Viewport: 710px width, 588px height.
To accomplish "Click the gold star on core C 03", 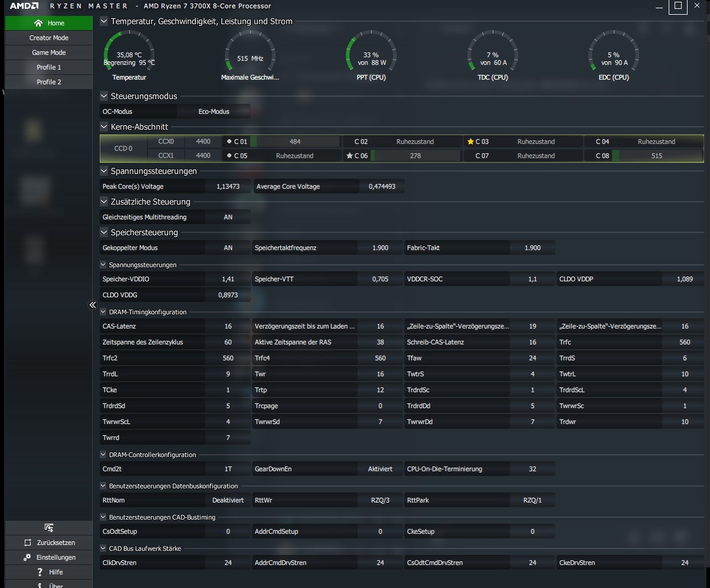I will click(x=470, y=142).
